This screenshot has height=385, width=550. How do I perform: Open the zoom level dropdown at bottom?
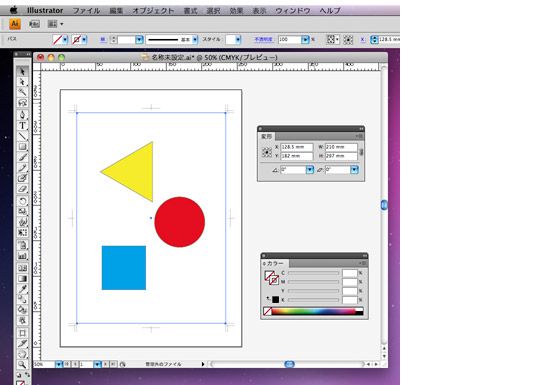pyautogui.click(x=59, y=364)
